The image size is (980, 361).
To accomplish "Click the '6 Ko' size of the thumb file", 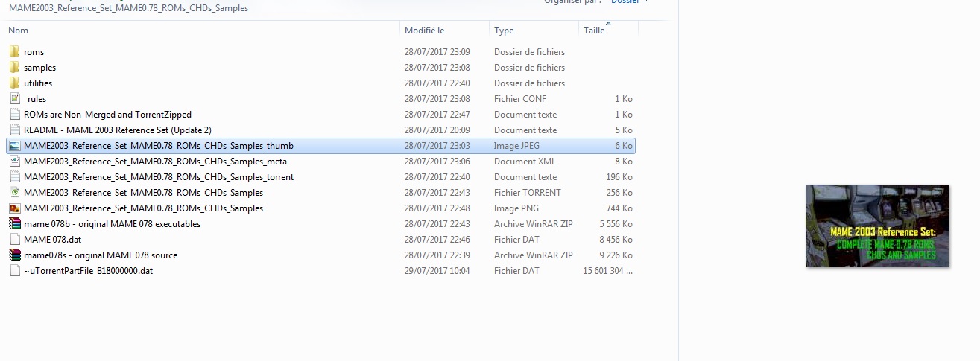I will coord(624,146).
